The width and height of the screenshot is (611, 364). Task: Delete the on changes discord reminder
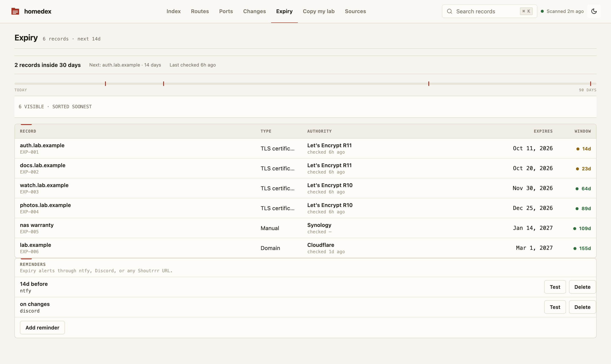coord(582,307)
